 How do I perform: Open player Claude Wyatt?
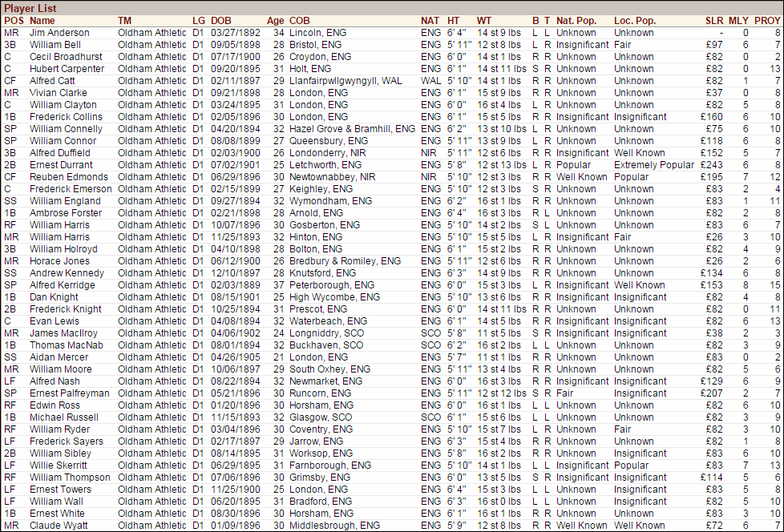click(x=59, y=525)
